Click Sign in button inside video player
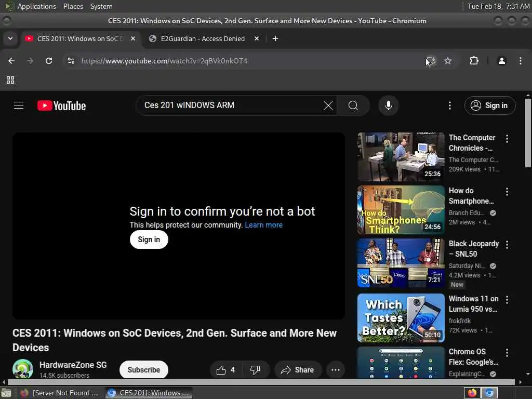 [149, 240]
